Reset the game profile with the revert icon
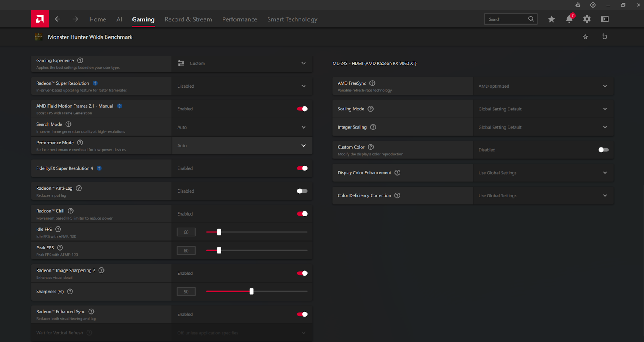 pyautogui.click(x=604, y=37)
